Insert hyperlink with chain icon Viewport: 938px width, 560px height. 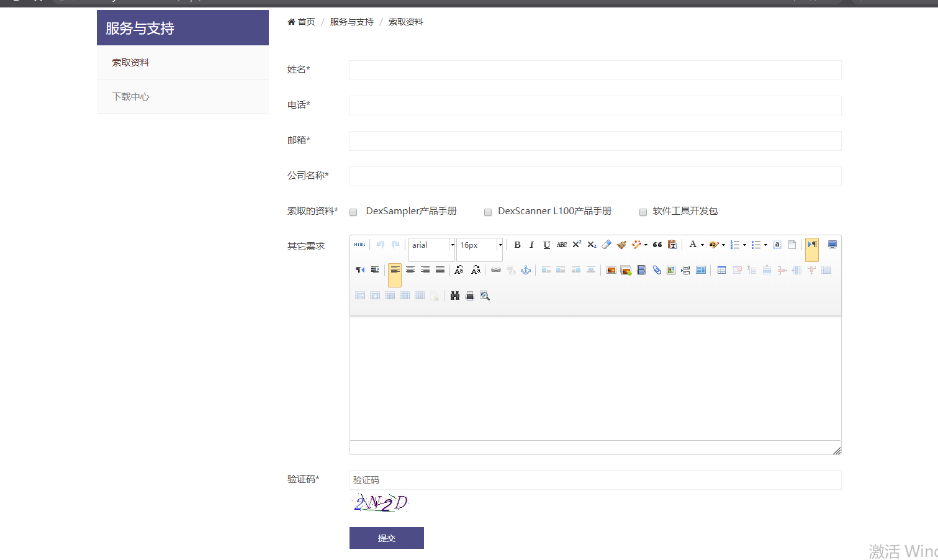tap(496, 270)
